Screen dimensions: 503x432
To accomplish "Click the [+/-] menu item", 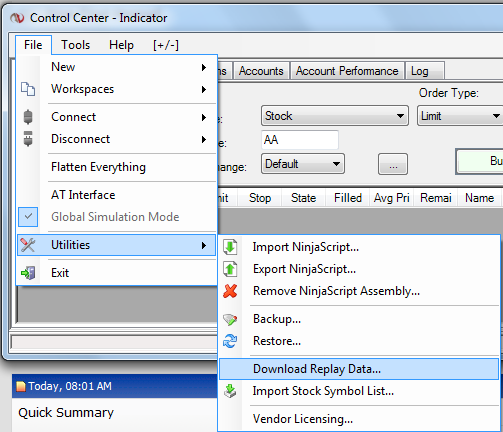I will coord(166,45).
